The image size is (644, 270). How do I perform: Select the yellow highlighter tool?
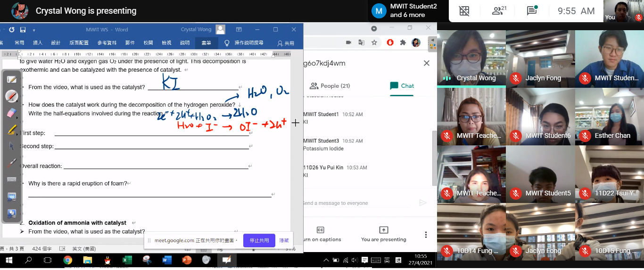12,129
